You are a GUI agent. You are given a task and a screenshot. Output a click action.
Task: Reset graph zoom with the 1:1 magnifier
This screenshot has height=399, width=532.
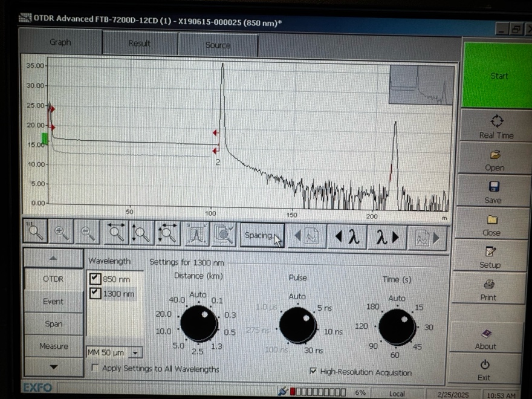[36, 232]
